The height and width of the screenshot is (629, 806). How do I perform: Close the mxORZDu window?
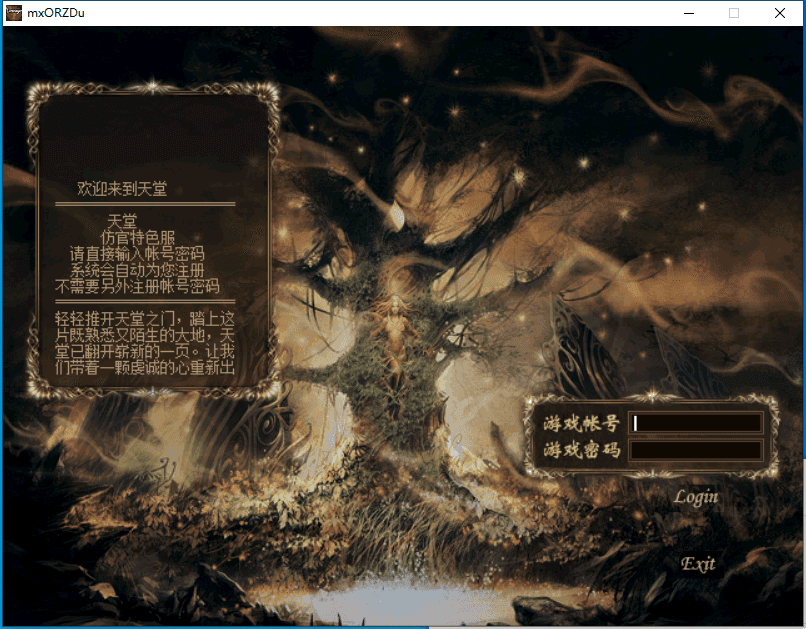click(x=780, y=13)
